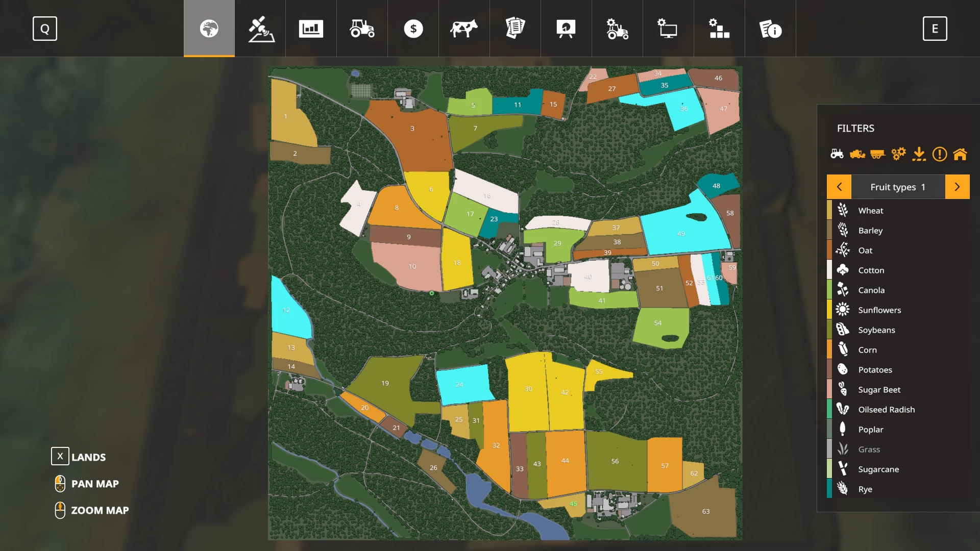The height and width of the screenshot is (551, 980).
Task: Open the contracts papers icon tab
Action: [x=515, y=29]
